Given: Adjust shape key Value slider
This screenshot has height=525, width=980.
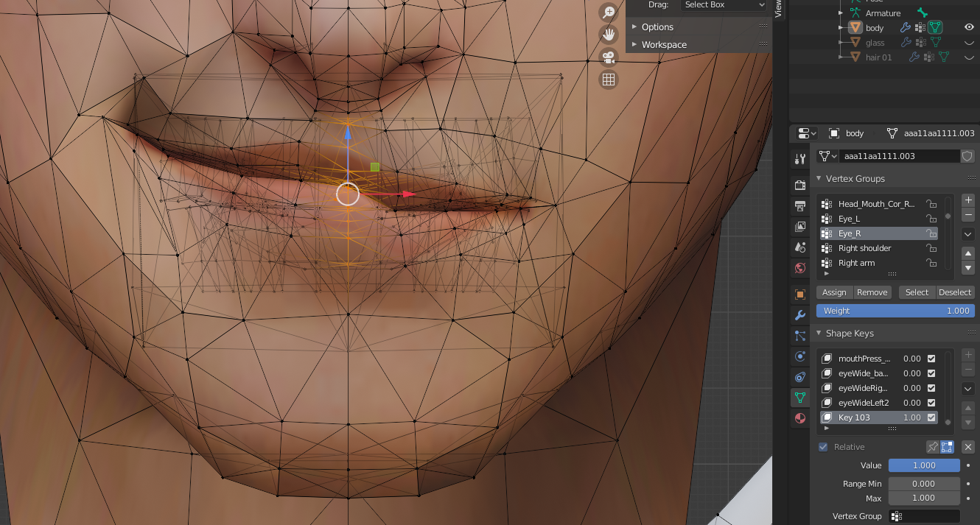Looking at the screenshot, I should pos(924,465).
